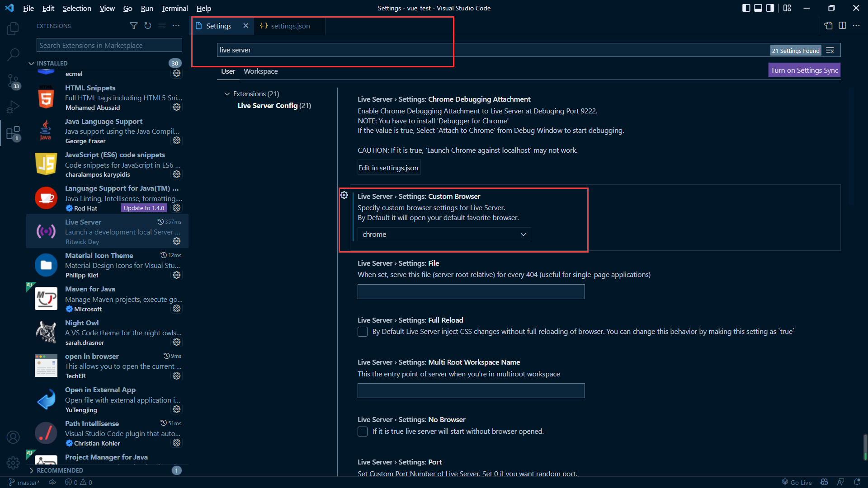The height and width of the screenshot is (488, 868).
Task: Click Search Extensions in Marketplace field
Action: 109,45
